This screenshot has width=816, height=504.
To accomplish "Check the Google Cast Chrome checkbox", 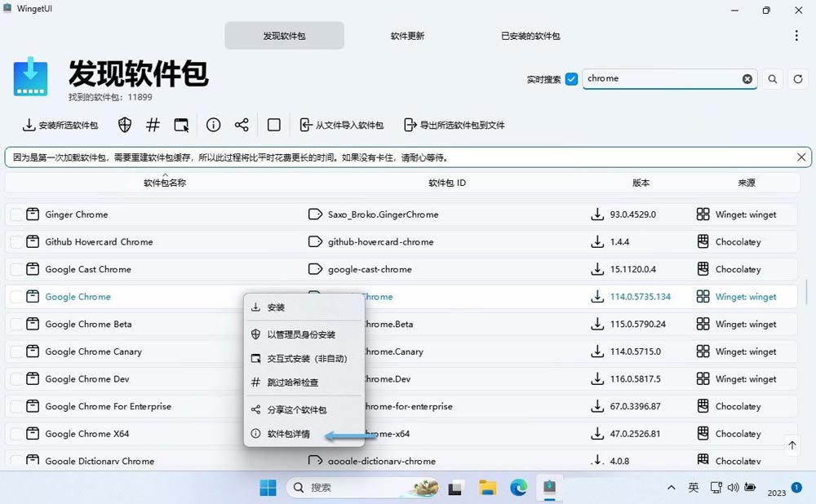I will (x=16, y=269).
